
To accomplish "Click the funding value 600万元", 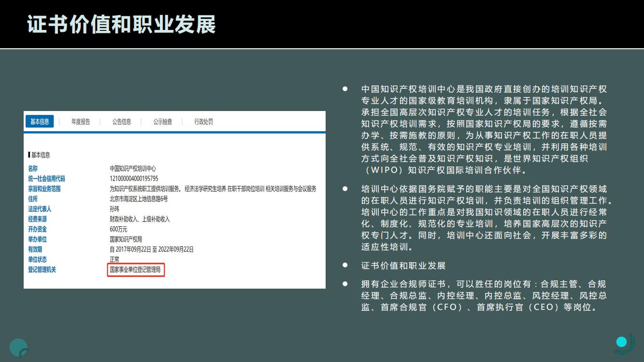I will pyautogui.click(x=117, y=229).
